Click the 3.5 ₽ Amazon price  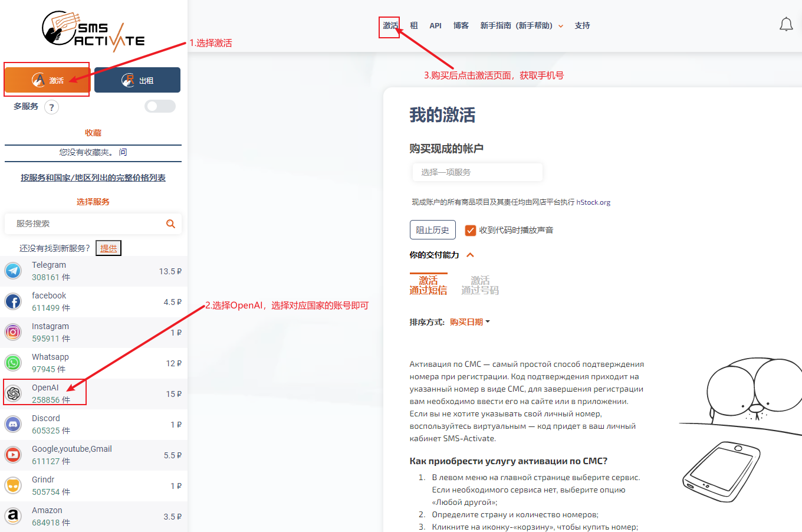173,517
